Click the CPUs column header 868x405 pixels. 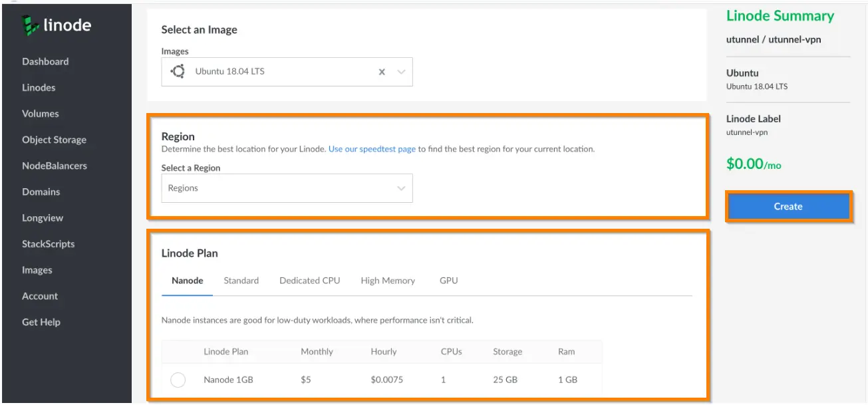pos(451,352)
